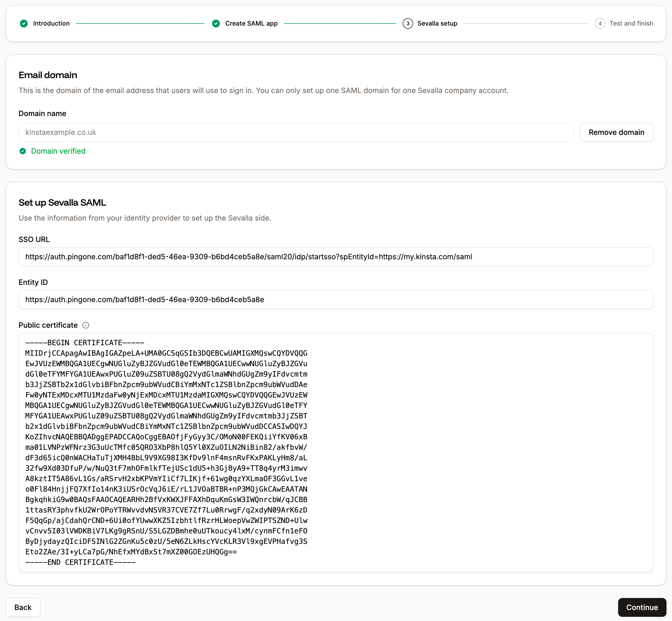Click the numbered circle for Sevalla setup
Image resolution: width=672 pixels, height=621 pixels.
pyautogui.click(x=408, y=24)
